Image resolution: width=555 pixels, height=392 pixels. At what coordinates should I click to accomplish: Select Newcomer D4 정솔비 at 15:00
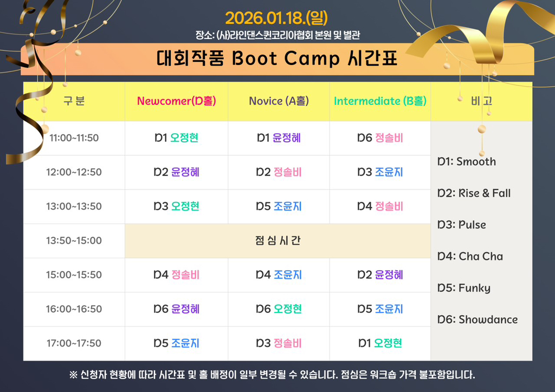176,275
